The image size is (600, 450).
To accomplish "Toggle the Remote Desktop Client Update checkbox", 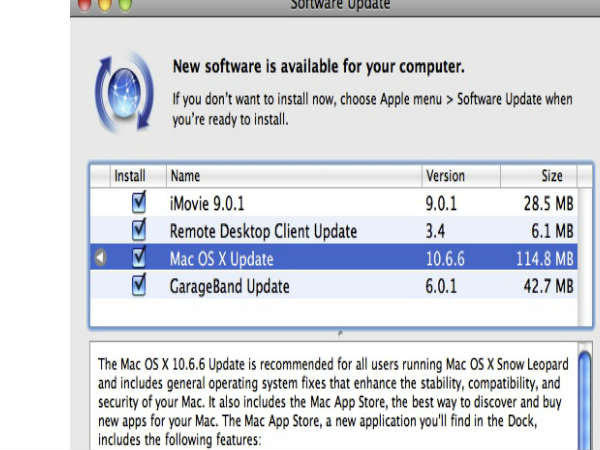I will pyautogui.click(x=139, y=231).
